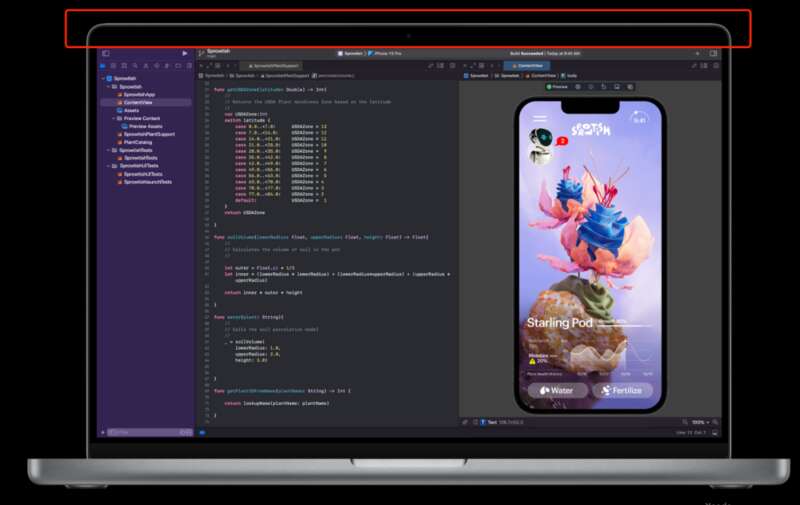The width and height of the screenshot is (800, 505).
Task: Click the lookupName return line in code editor
Action: click(277, 403)
